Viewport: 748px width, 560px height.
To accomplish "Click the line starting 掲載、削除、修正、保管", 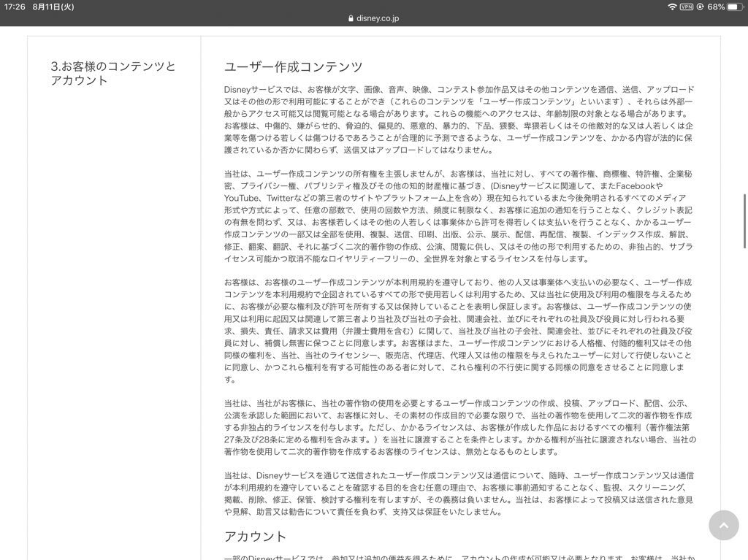I will tap(459, 499).
